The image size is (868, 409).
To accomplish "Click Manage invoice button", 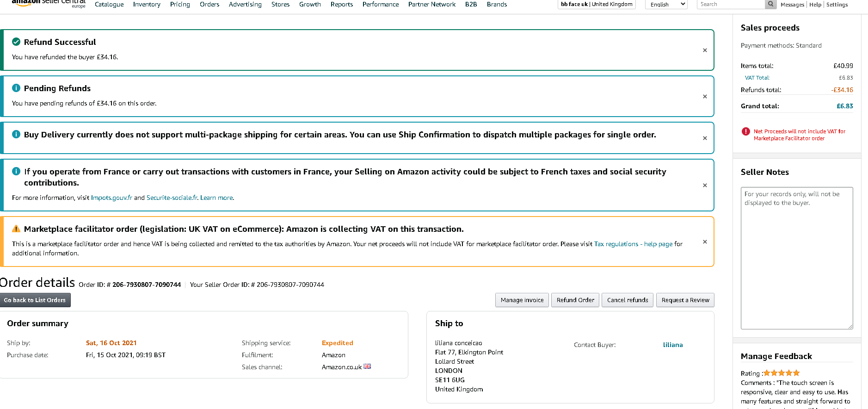I will point(522,300).
